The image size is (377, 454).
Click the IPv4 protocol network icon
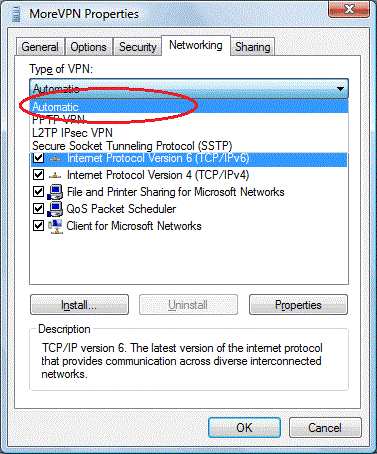point(55,175)
